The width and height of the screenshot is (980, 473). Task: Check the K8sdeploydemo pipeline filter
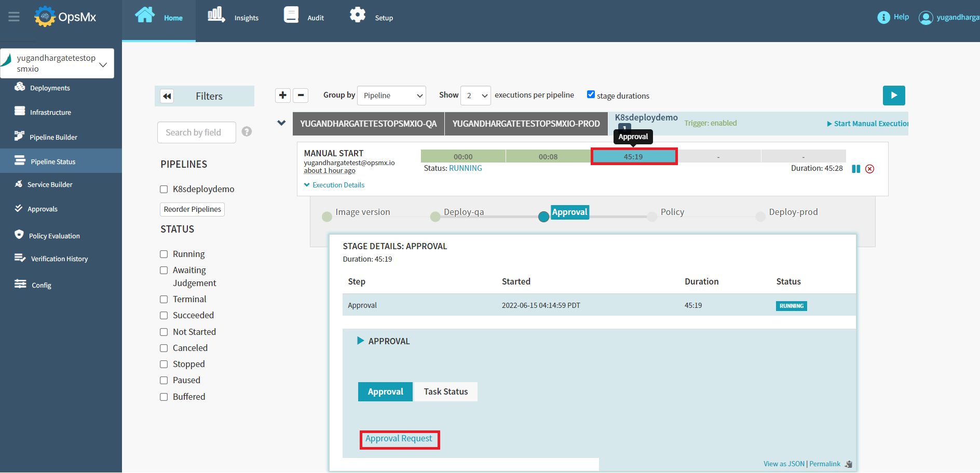click(164, 190)
